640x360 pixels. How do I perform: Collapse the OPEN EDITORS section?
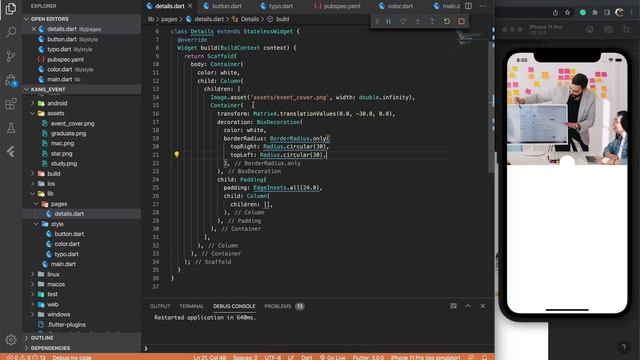click(x=82, y=19)
